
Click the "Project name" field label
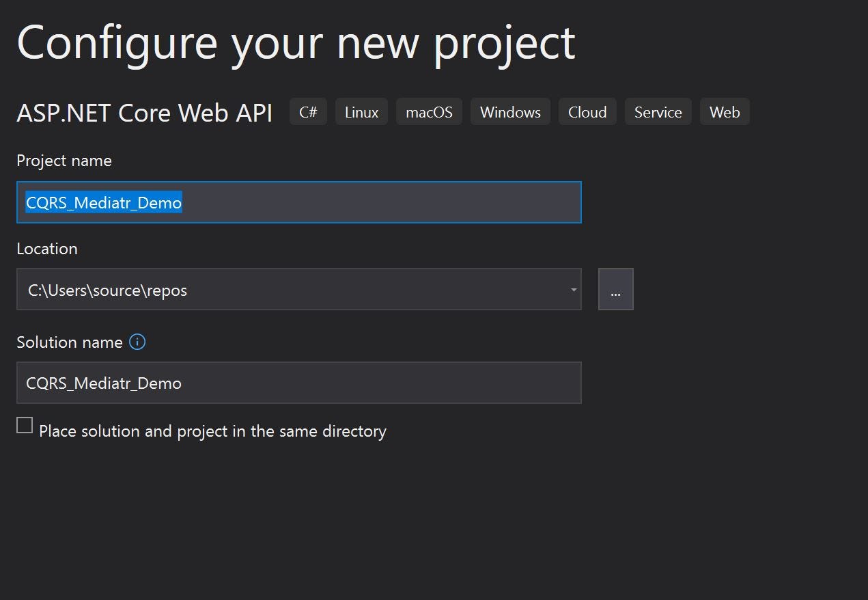pos(64,161)
